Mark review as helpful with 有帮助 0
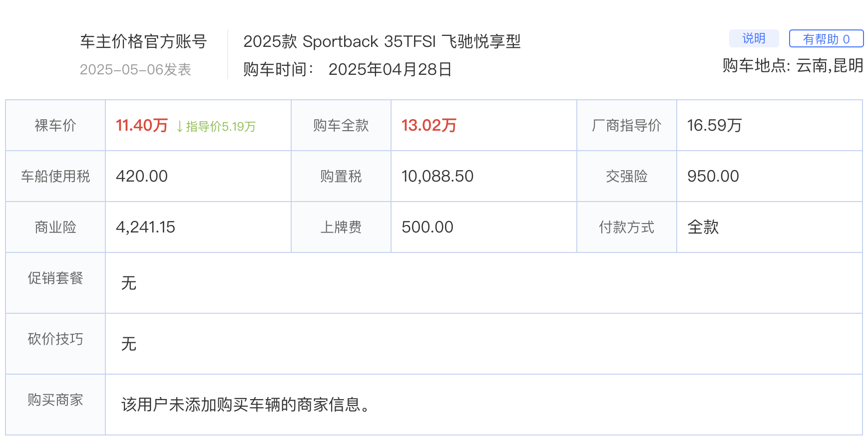 click(826, 38)
